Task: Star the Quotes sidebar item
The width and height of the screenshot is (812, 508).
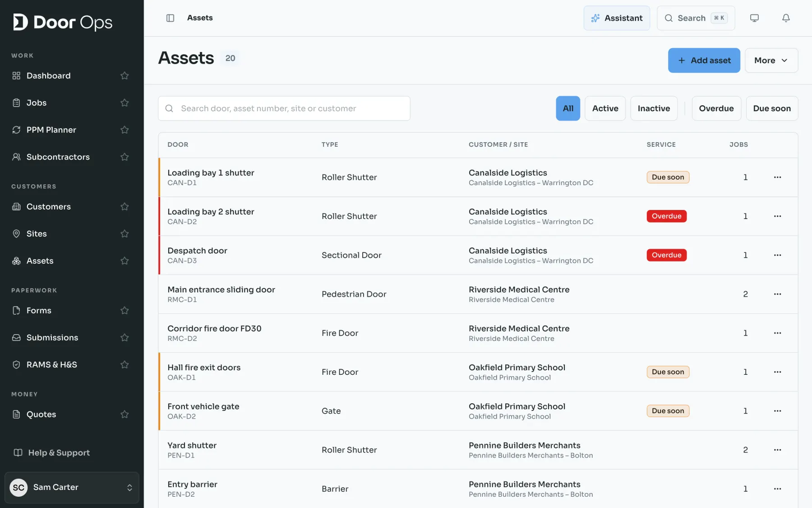Action: 125,415
